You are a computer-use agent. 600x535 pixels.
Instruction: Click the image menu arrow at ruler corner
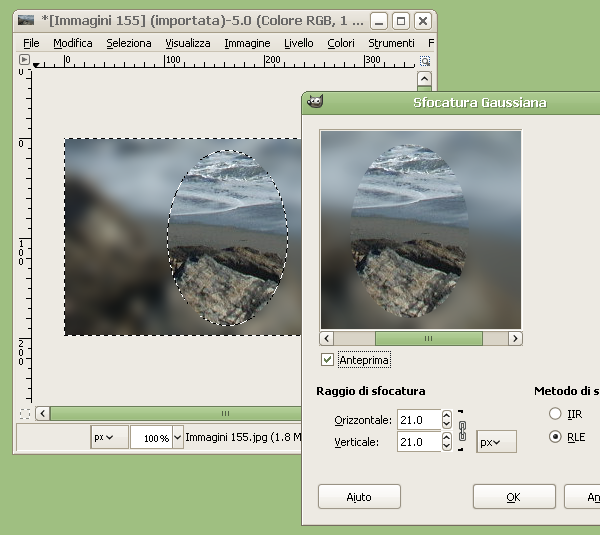pyautogui.click(x=24, y=60)
